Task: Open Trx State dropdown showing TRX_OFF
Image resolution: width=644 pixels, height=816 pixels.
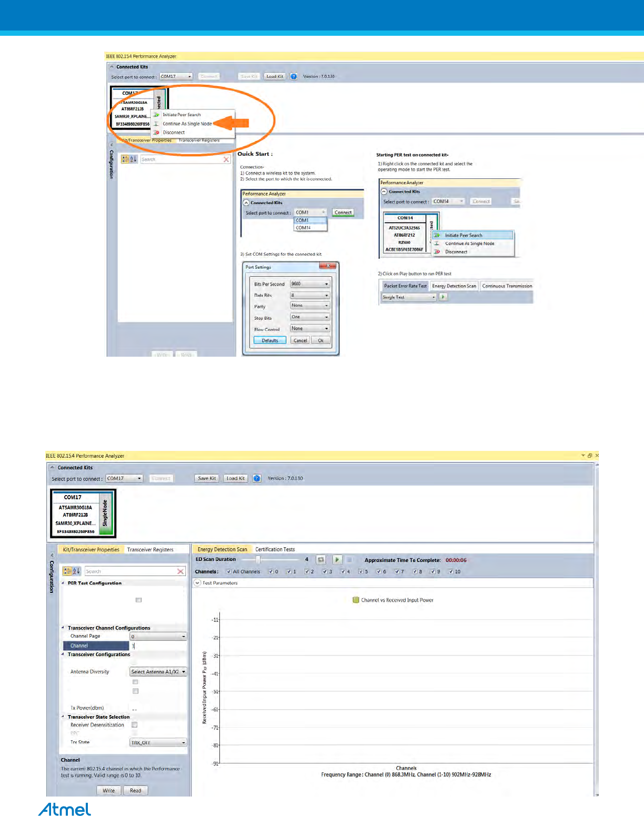Action: pyautogui.click(x=158, y=742)
